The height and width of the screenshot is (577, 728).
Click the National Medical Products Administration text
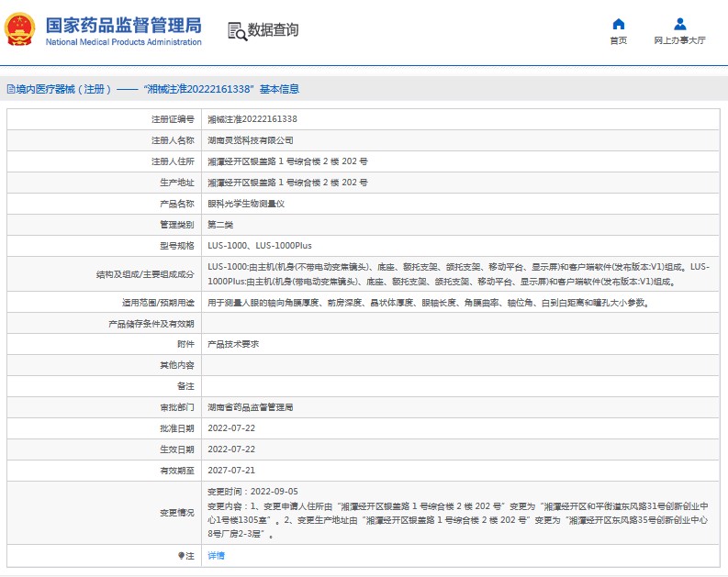(122, 42)
